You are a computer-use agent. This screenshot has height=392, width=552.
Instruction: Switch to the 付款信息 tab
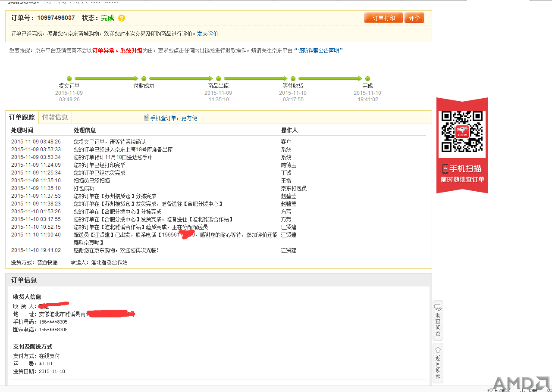pos(55,117)
